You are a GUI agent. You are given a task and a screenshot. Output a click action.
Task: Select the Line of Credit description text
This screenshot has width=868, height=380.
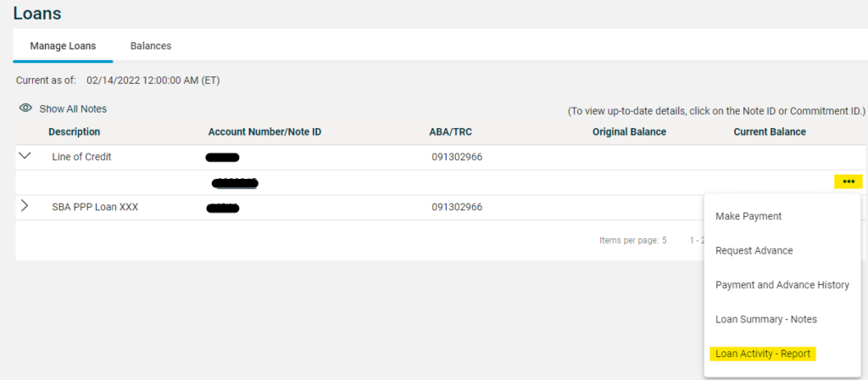(81, 157)
